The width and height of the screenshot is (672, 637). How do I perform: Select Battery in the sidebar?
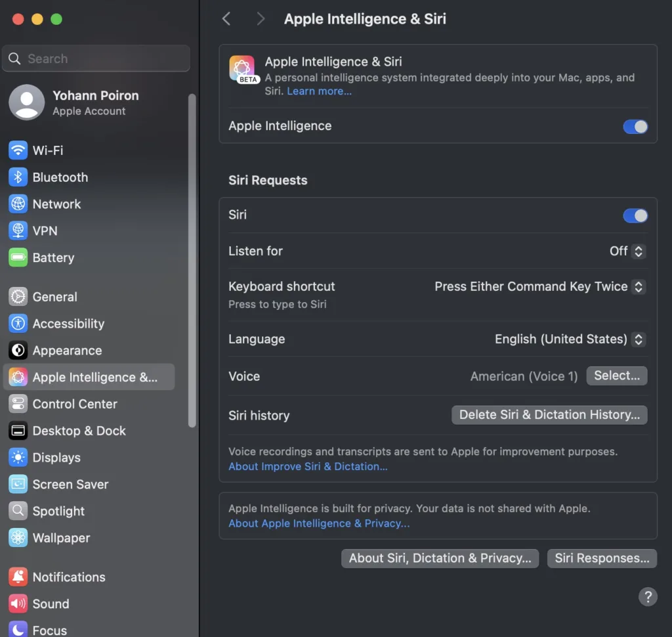pos(89,257)
